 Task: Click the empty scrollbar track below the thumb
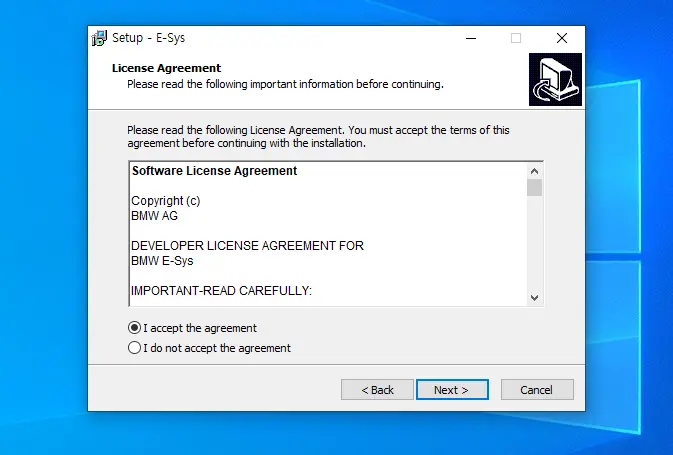click(534, 243)
